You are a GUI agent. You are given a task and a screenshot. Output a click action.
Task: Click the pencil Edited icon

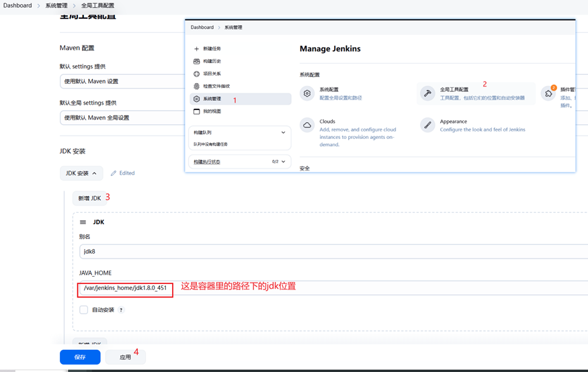[114, 173]
